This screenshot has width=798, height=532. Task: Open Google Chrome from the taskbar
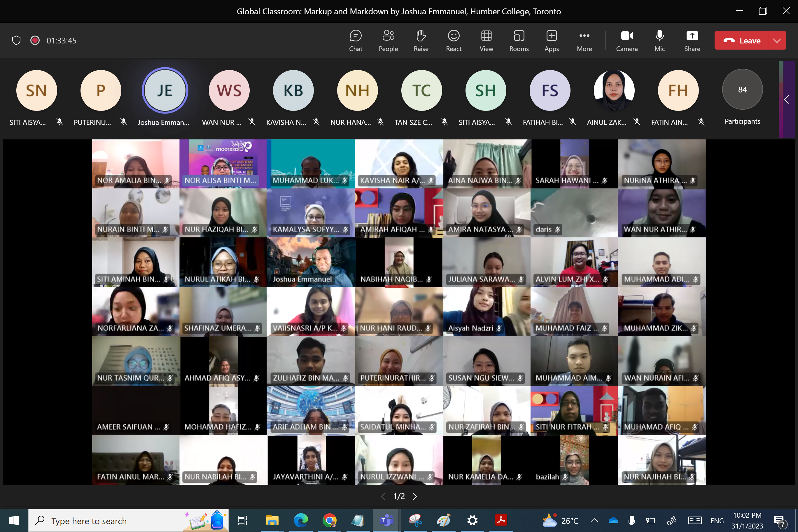point(330,520)
